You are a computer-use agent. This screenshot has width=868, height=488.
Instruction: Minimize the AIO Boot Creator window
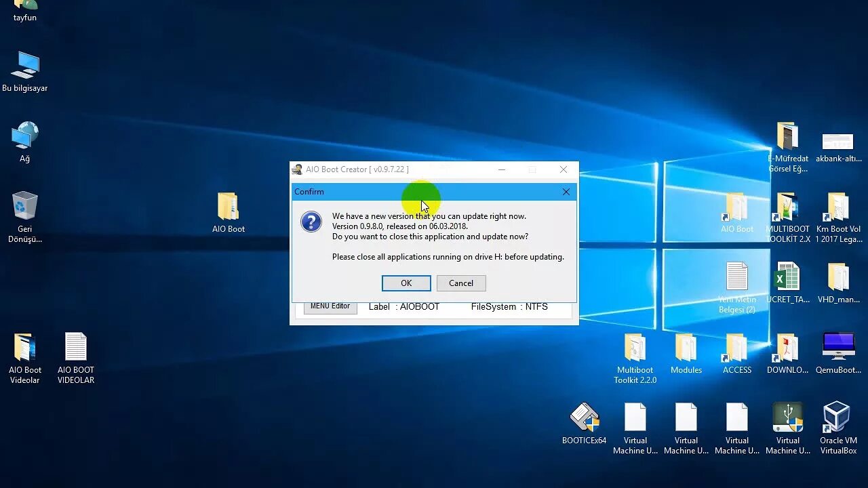coord(502,169)
